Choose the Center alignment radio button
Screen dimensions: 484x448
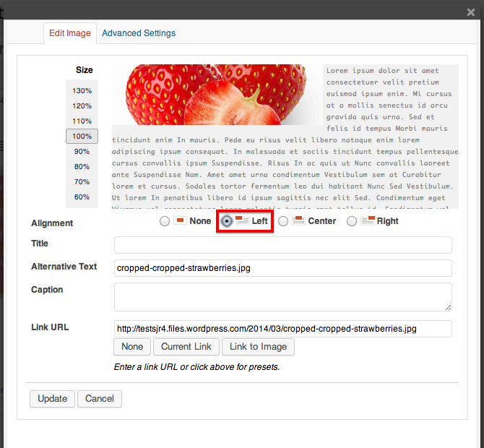[x=284, y=221]
